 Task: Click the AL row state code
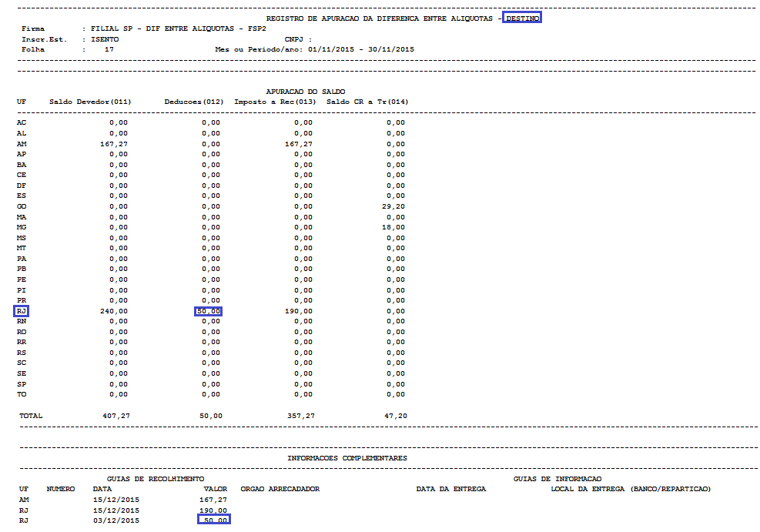click(22, 133)
